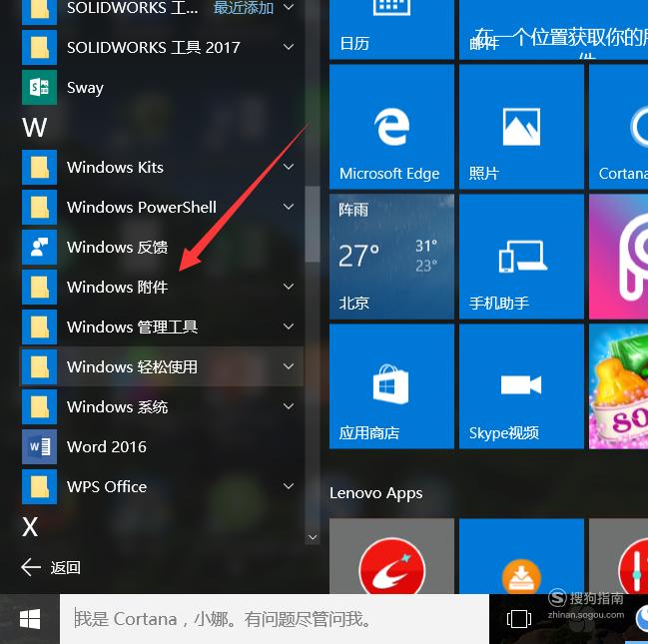
Task: Click the Windows Kits folder icon
Action: coord(39,167)
